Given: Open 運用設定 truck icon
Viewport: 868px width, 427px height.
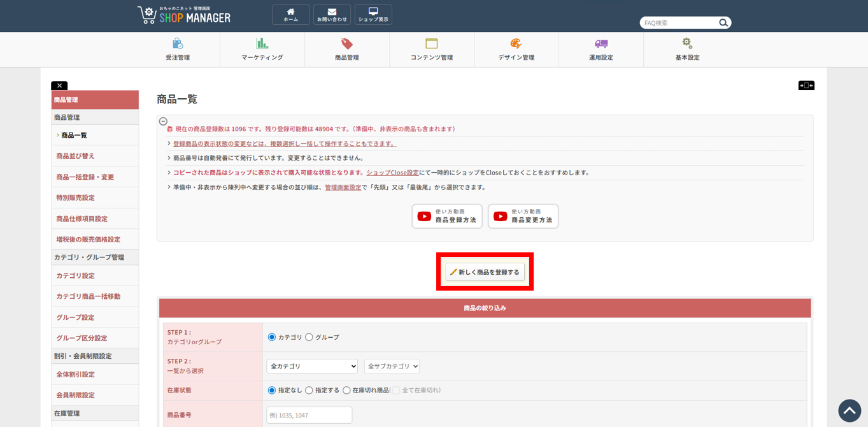Looking at the screenshot, I should pos(601,44).
